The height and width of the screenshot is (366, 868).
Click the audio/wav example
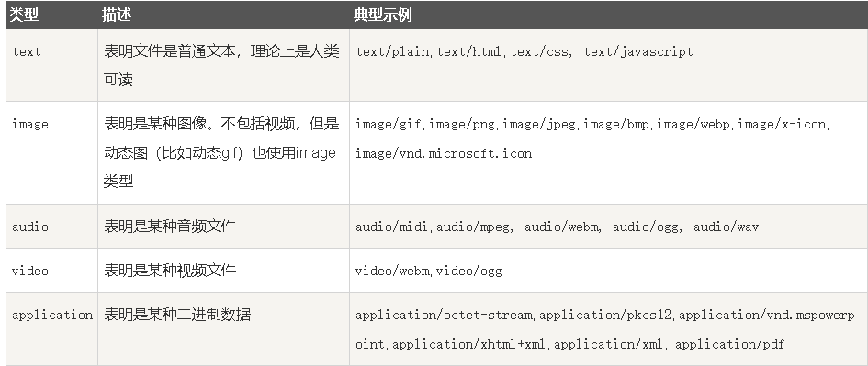(x=727, y=227)
